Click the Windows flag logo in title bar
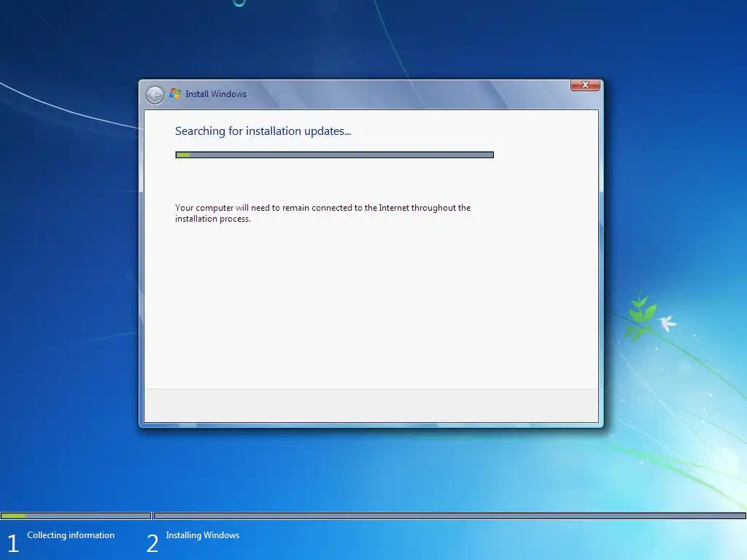747x560 pixels. [x=175, y=93]
